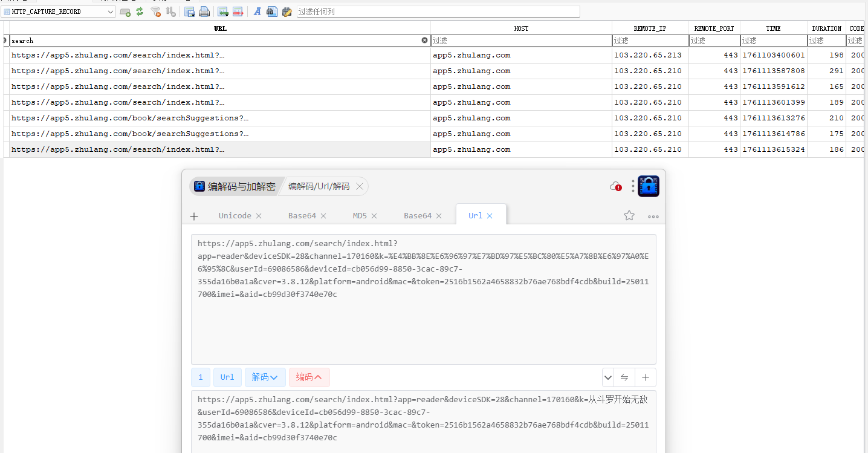Image resolution: width=868 pixels, height=453 pixels.
Task: Click the sort order toolbar icon
Action: tap(171, 11)
